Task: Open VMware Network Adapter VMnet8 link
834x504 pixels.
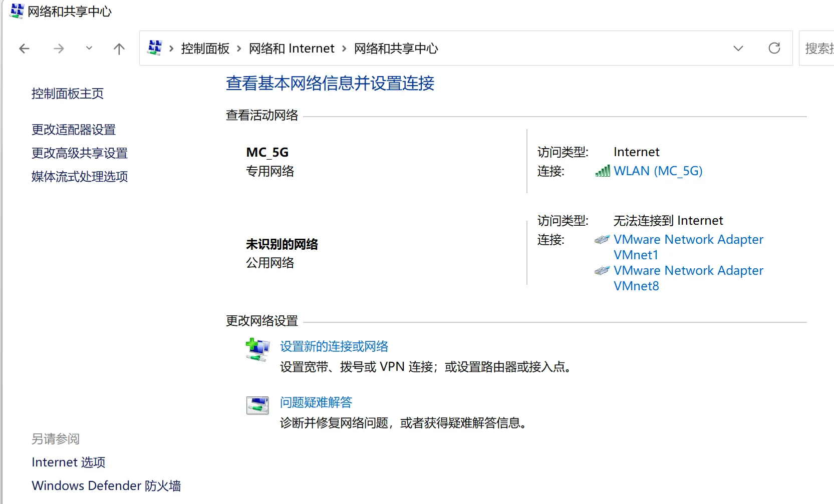Action: coord(688,278)
